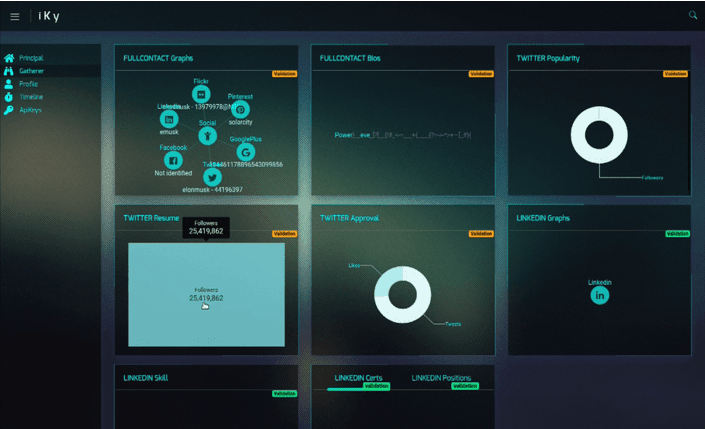Image resolution: width=705 pixels, height=429 pixels.
Task: Click the Flickr node icon
Action: (x=201, y=94)
